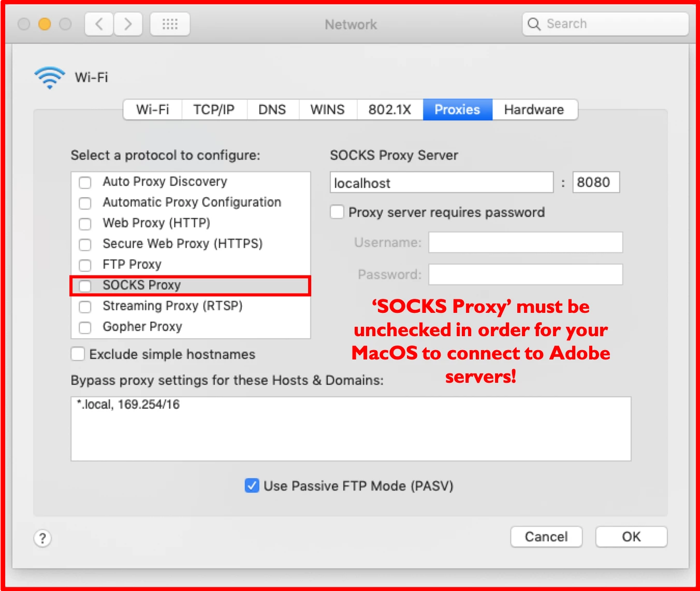Click the bypass hosts and domains box
The image size is (700, 591).
[x=351, y=429]
